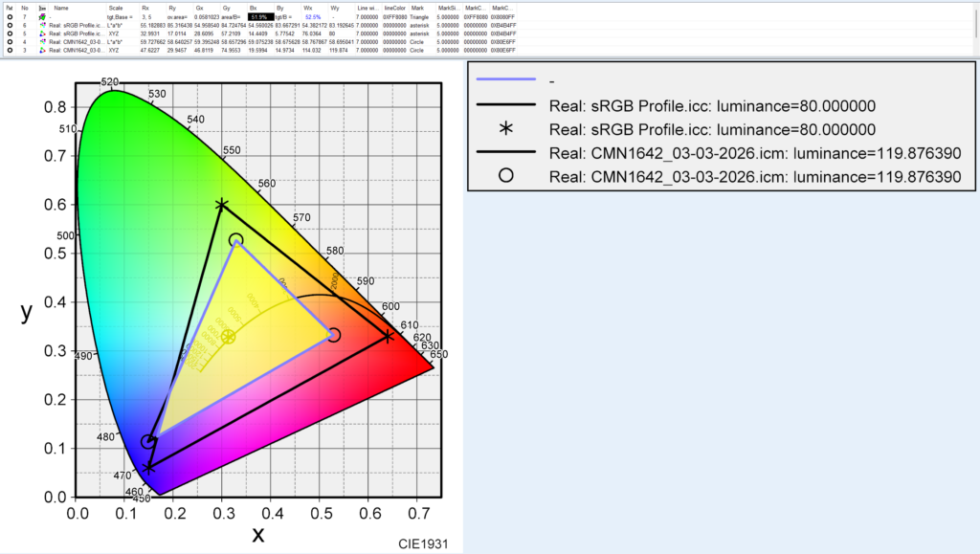Click the Triangle mark cell in row 7

coord(422,16)
